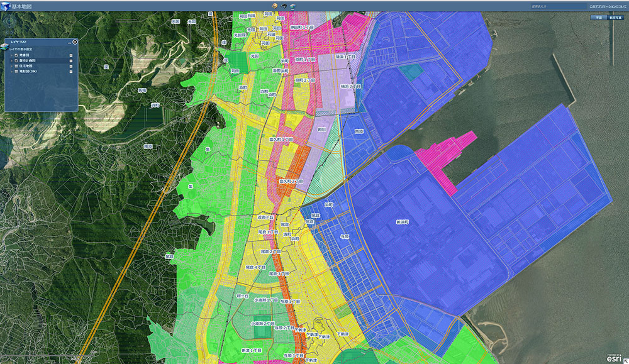
Task: Click the leftmost widget icon in header center
Action: click(x=275, y=6)
